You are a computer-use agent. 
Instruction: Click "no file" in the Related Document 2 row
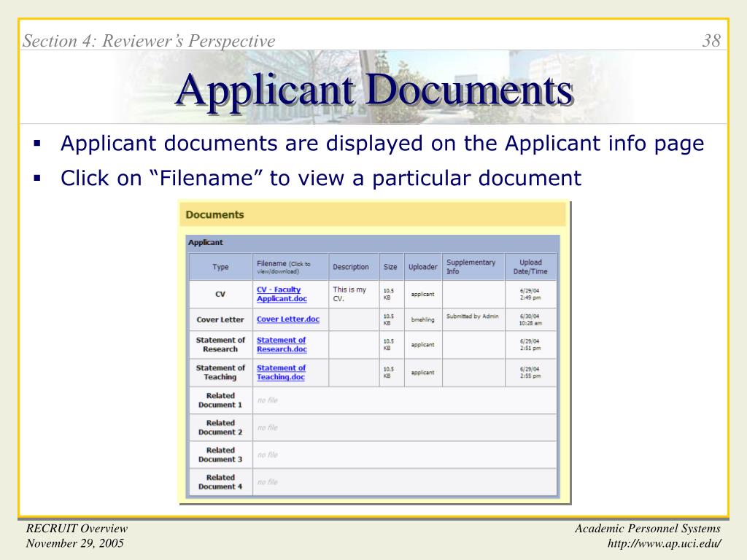(x=267, y=427)
